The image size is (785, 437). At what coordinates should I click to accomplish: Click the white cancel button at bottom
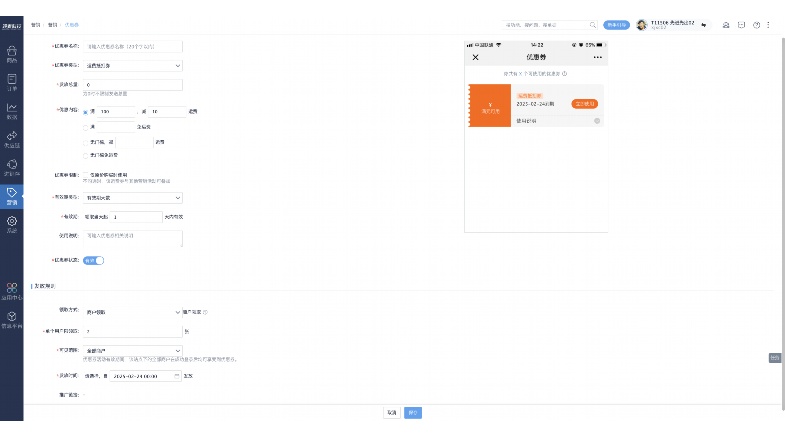coord(391,413)
